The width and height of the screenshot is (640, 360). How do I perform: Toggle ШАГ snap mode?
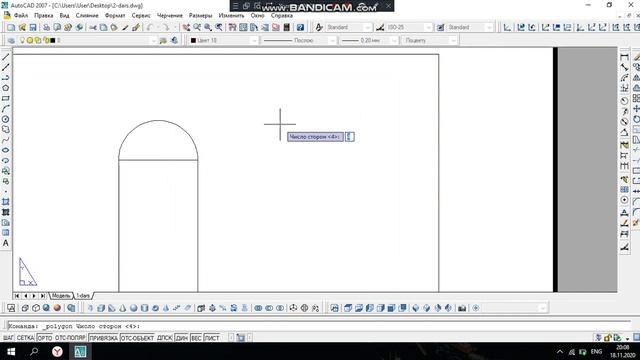pos(8,338)
